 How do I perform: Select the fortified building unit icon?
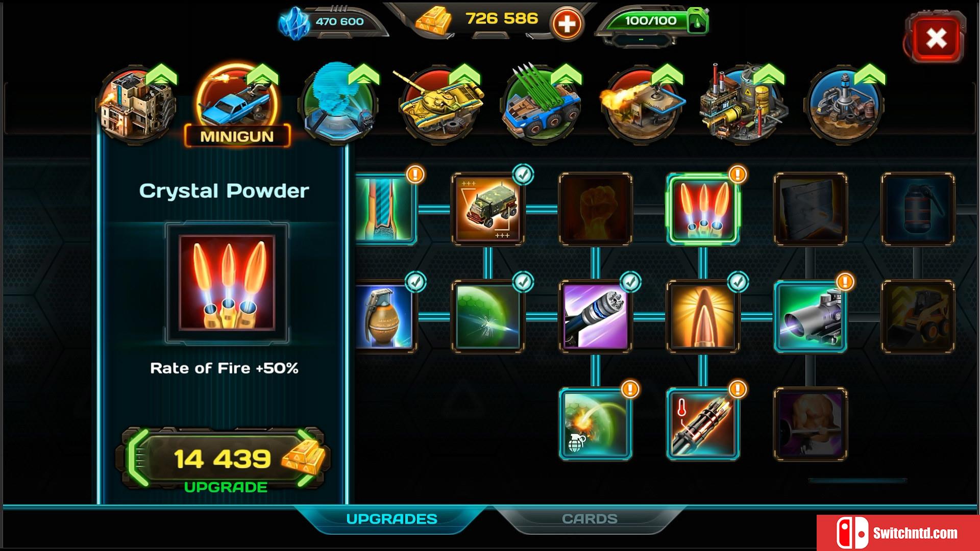click(x=137, y=104)
